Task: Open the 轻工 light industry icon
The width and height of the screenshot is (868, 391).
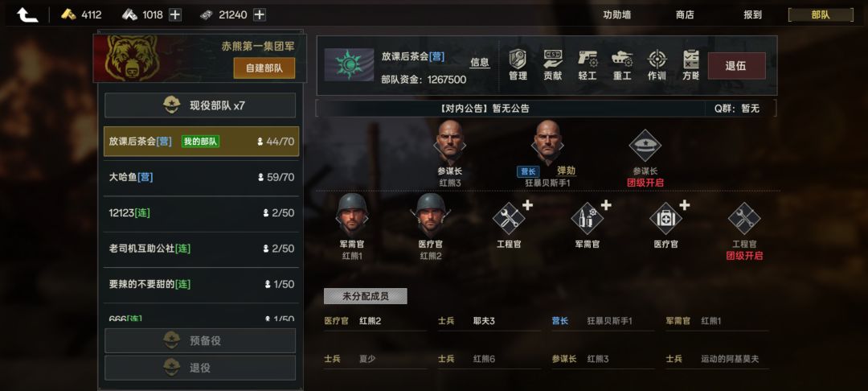Action: click(x=588, y=65)
